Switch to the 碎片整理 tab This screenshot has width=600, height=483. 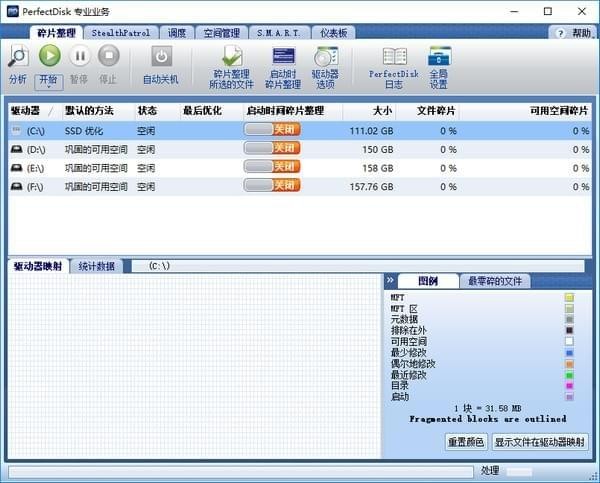pos(56,33)
